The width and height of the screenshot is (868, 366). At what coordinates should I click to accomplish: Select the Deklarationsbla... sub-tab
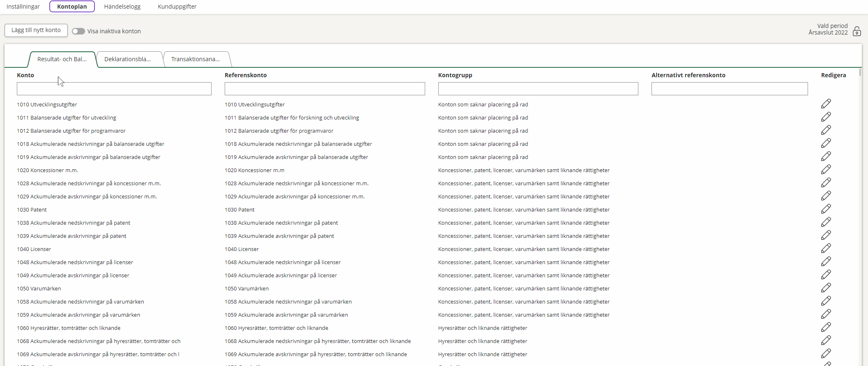point(127,59)
